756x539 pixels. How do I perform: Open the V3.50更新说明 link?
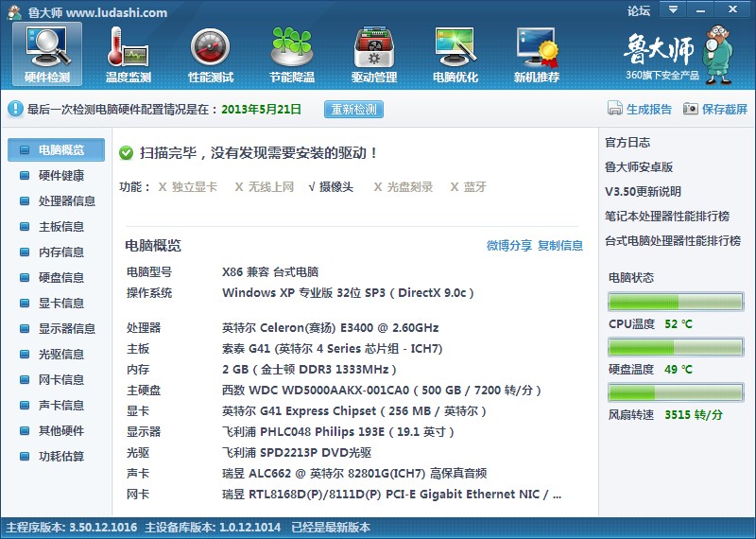pos(644,192)
